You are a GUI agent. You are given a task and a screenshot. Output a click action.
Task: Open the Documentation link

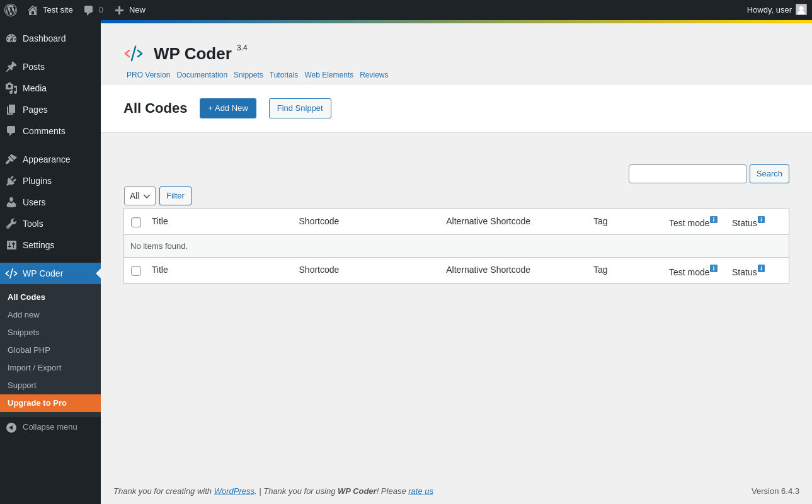pos(202,75)
